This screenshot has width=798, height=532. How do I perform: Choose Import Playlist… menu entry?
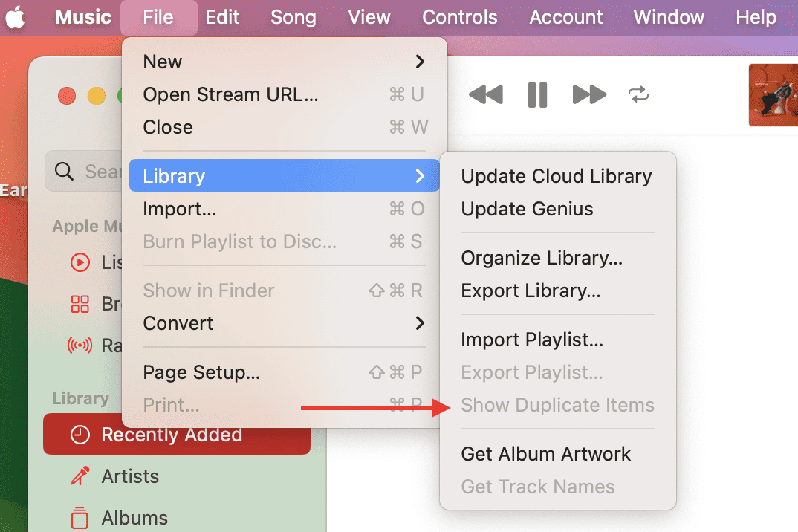tap(532, 340)
